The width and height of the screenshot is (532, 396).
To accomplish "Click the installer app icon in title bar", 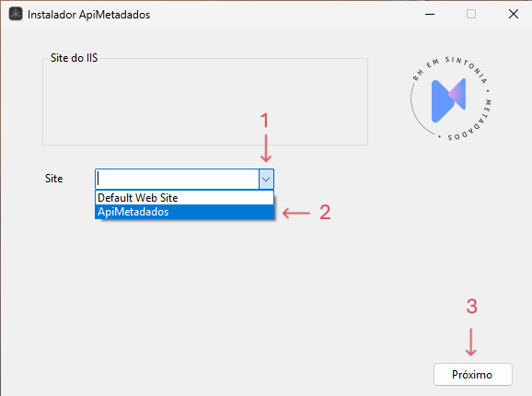I will pyautogui.click(x=16, y=14).
